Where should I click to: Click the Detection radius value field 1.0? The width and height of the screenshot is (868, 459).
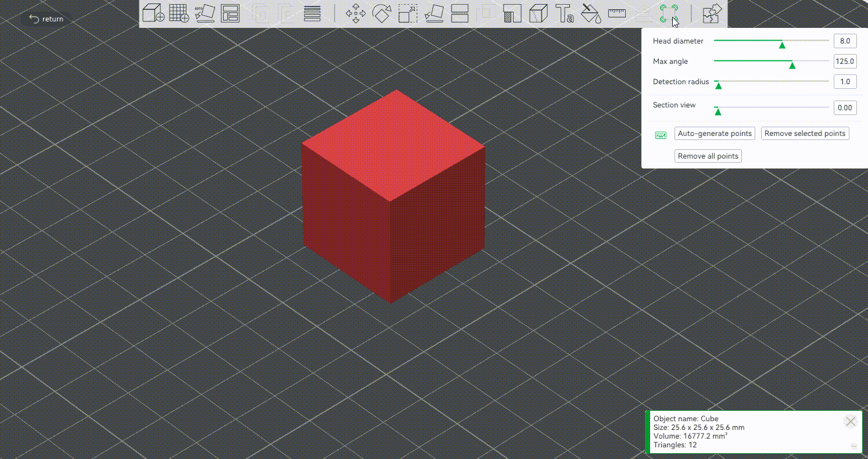pos(845,82)
